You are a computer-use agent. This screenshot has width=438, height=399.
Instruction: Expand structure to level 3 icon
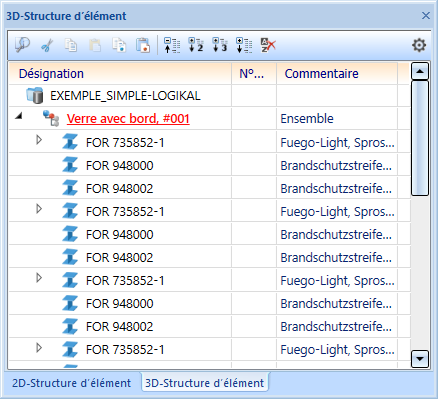coord(220,45)
